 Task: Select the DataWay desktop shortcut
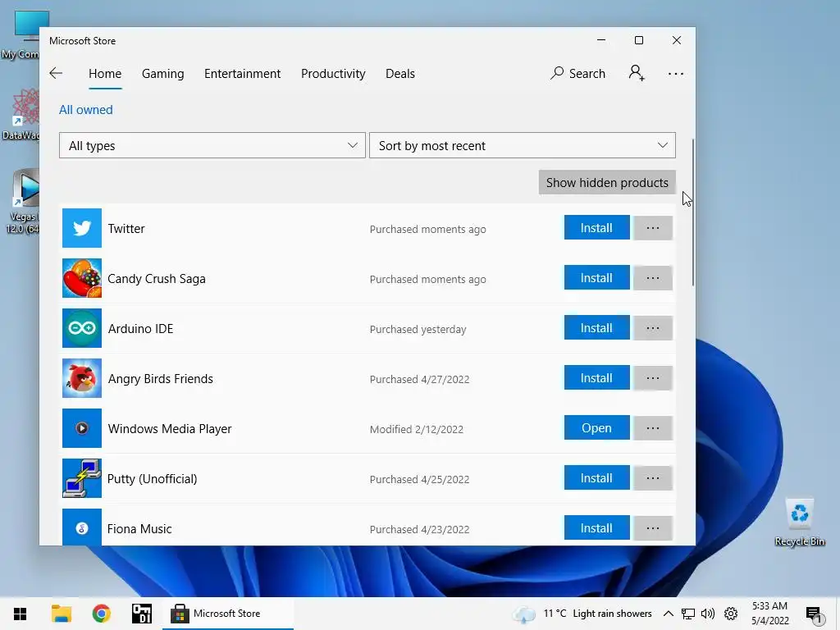21,115
